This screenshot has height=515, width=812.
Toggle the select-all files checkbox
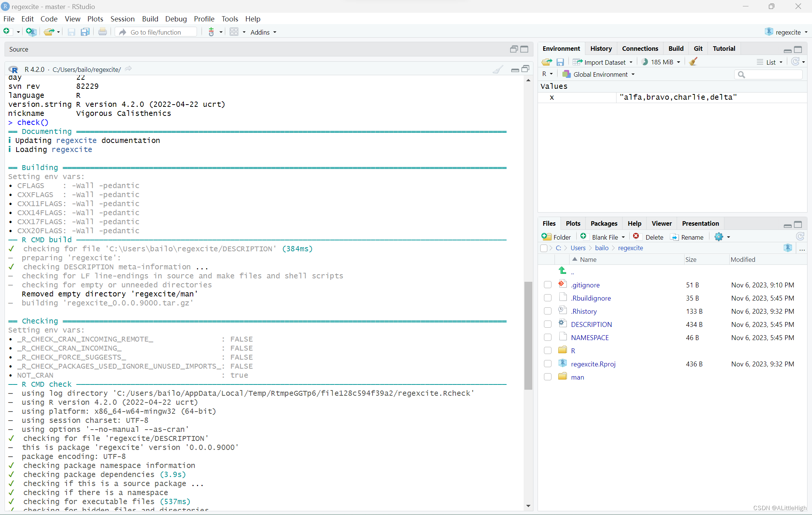pos(544,248)
